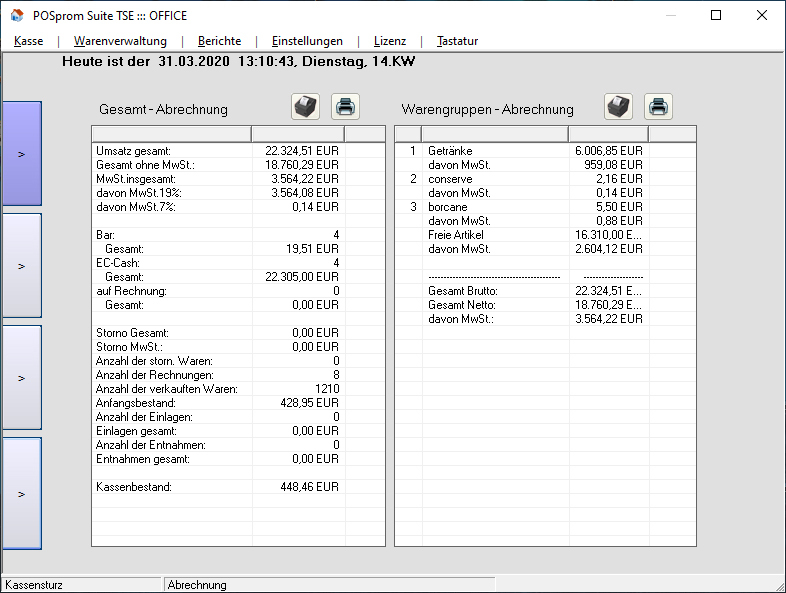Click the value 2.604,12 EUR
This screenshot has width=786, height=593.
pyautogui.click(x=609, y=249)
